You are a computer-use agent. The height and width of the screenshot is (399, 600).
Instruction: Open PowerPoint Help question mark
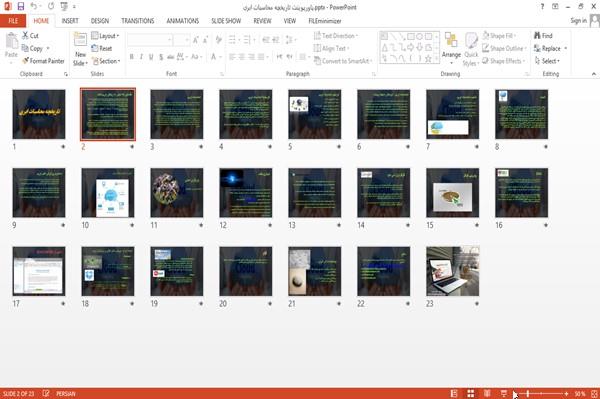click(x=542, y=7)
